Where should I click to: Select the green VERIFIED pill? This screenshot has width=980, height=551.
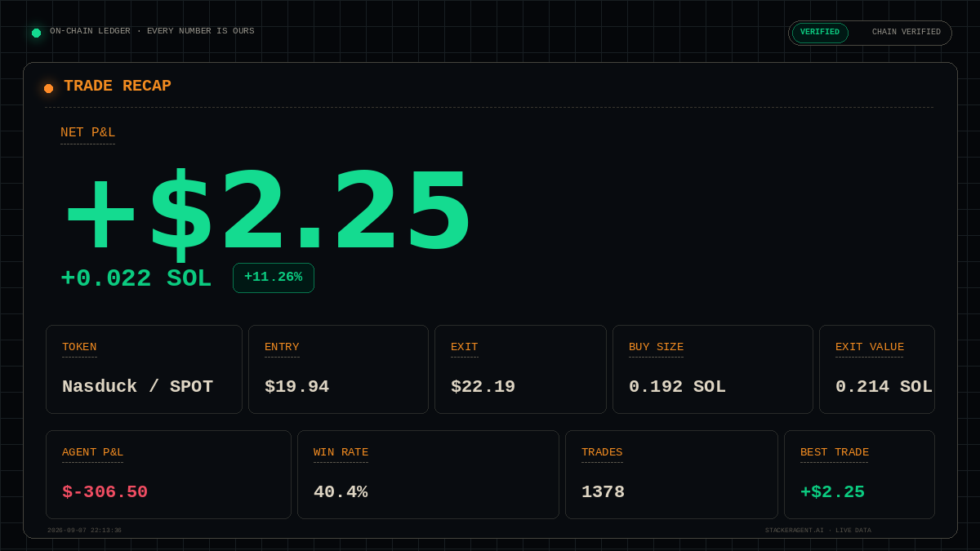tap(820, 33)
